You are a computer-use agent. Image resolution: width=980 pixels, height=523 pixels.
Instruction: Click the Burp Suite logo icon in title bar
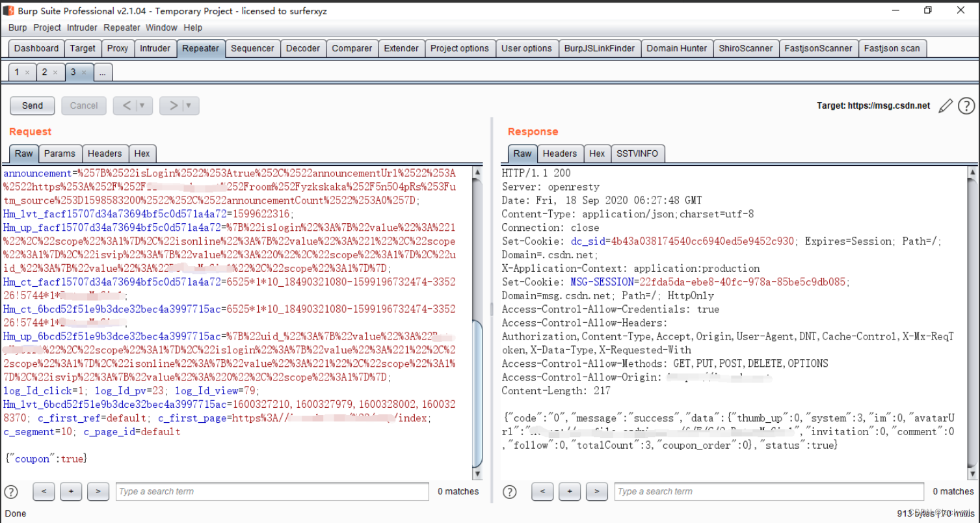pyautogui.click(x=8, y=10)
